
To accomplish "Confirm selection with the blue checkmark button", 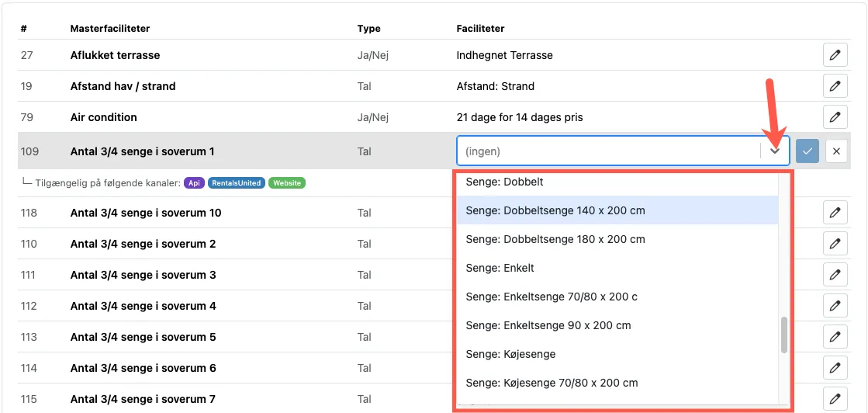I will coord(807,151).
